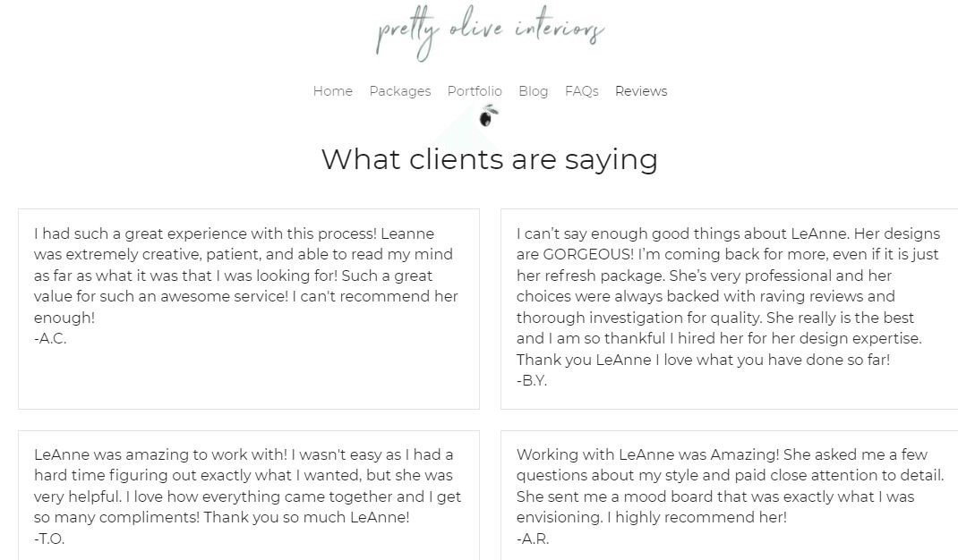Click the "-T.O." reviewer signature

pos(49,539)
